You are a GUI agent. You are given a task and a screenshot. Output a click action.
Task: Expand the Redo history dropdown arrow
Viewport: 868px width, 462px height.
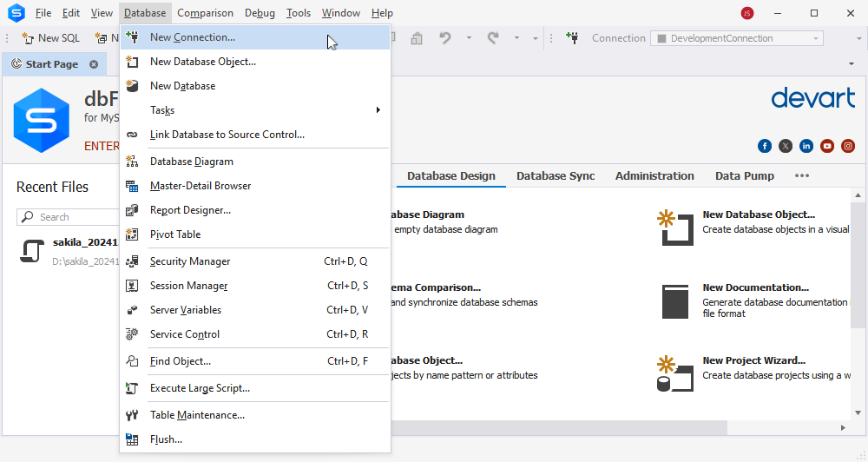pyautogui.click(x=516, y=37)
